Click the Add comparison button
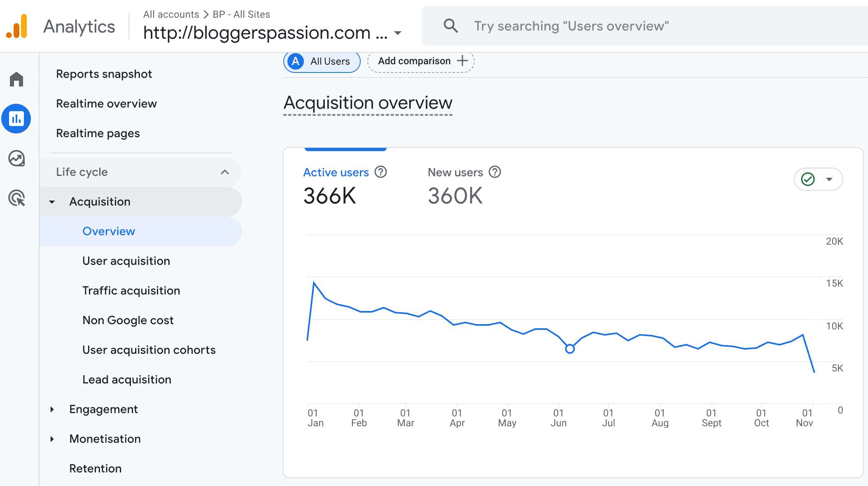This screenshot has width=868, height=486. coord(414,61)
